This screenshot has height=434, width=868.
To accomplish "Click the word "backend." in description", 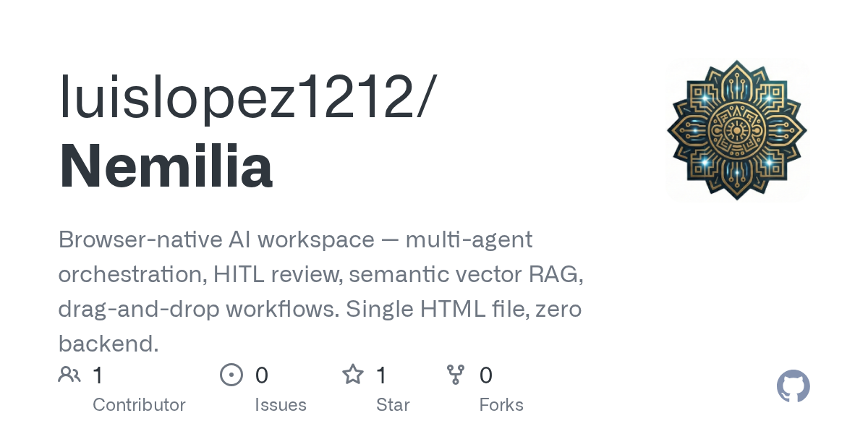I will (x=109, y=344).
